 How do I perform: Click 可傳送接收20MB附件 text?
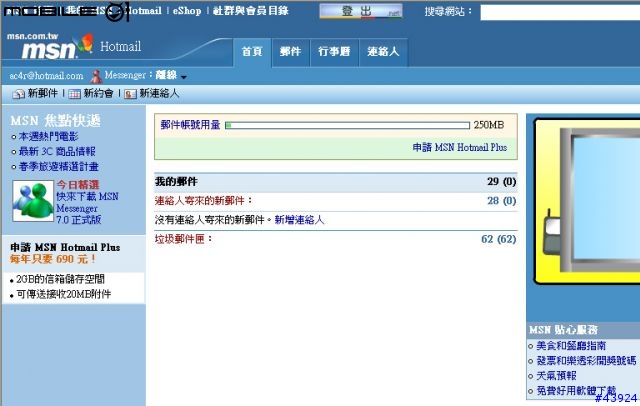point(64,294)
